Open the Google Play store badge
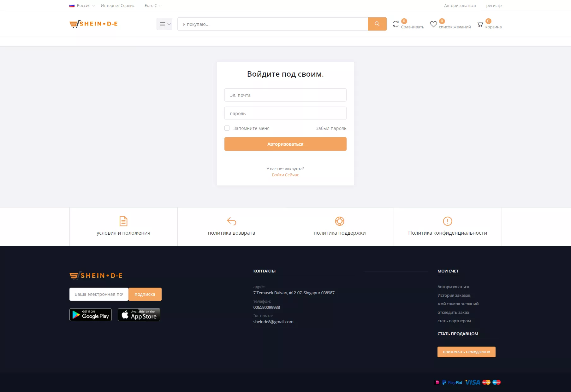This screenshot has width=571, height=392. pos(91,315)
